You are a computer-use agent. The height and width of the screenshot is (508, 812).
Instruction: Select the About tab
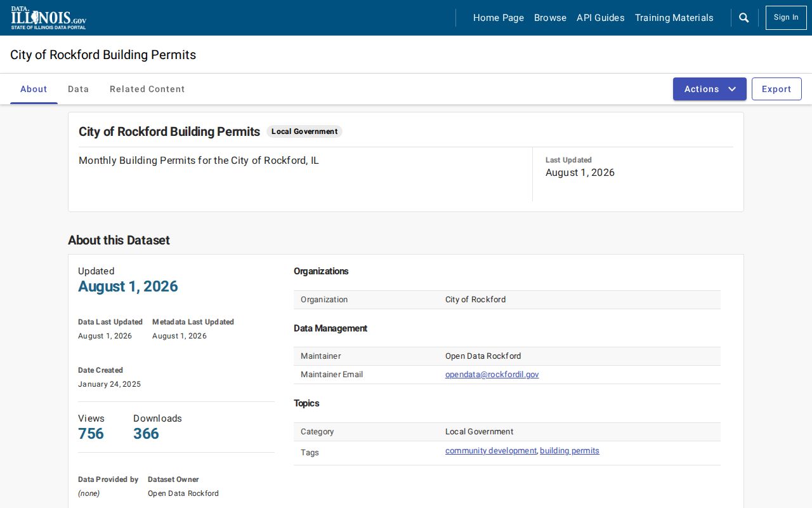pyautogui.click(x=34, y=89)
